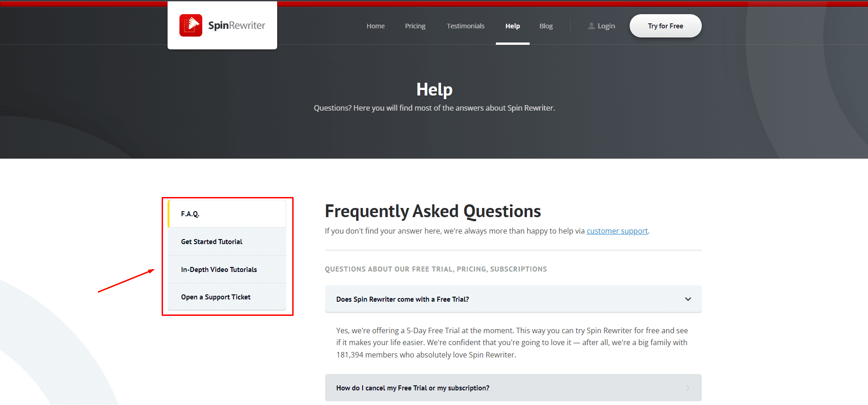Viewport: 868px width, 405px height.
Task: Click 'QUESTIONS ABOUT OUR FREE TRIAL, PRICING, SUBSCRIPTIONS'
Action: 436,269
